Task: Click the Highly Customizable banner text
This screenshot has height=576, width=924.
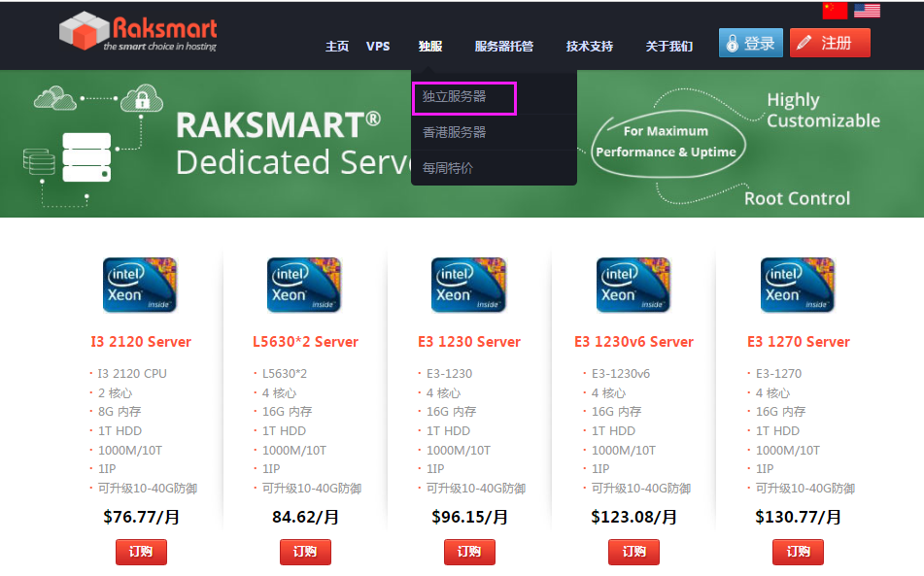Action: [823, 110]
